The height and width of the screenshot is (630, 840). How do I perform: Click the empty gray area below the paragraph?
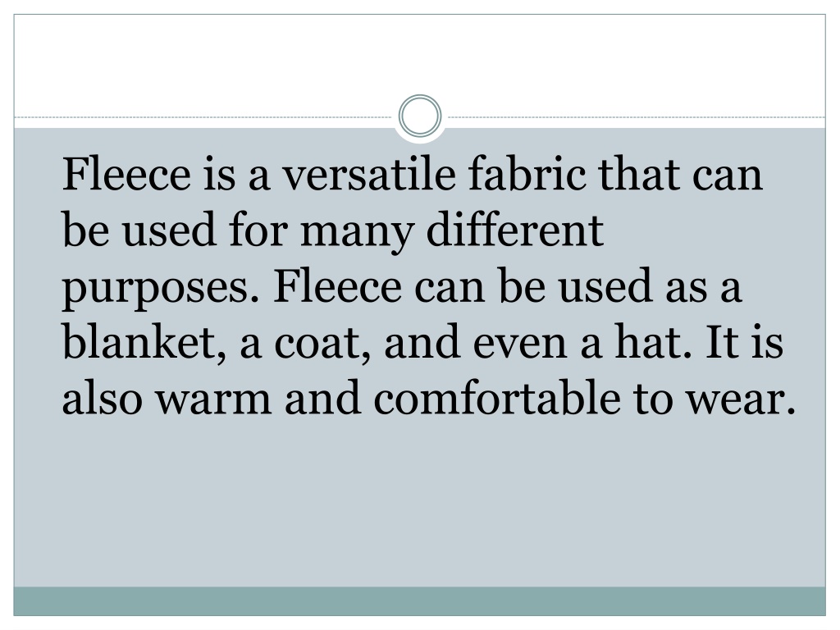[x=419, y=504]
